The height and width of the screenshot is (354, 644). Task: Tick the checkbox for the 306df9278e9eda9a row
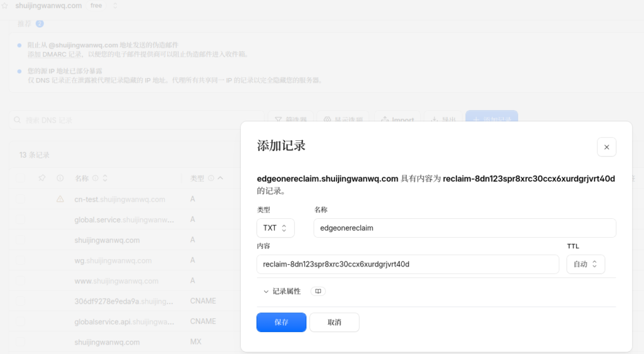[x=20, y=301]
